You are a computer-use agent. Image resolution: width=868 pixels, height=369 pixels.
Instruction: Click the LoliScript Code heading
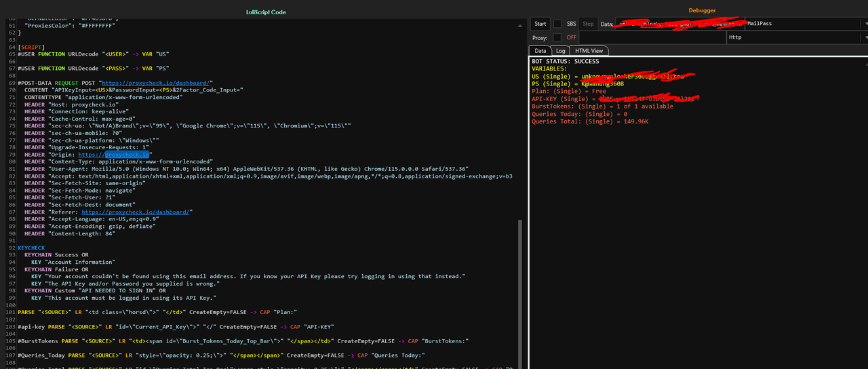point(266,12)
